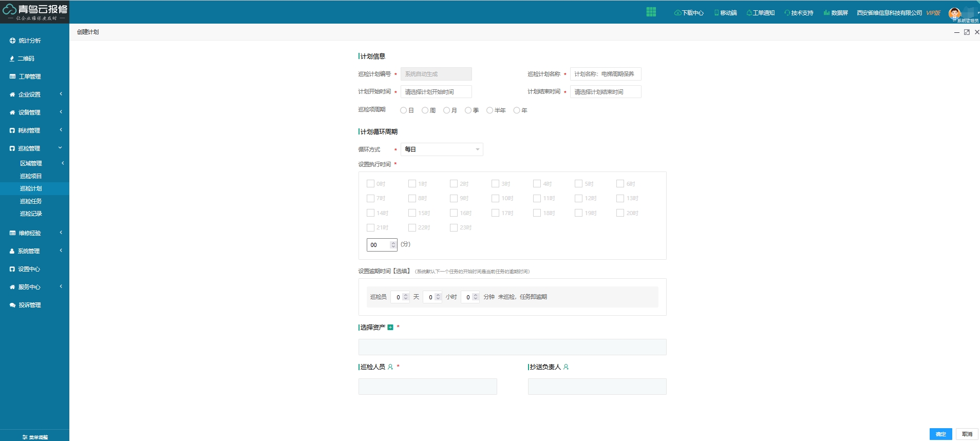
Task: Select the 周 inspection cycle radio button
Action: tap(425, 110)
